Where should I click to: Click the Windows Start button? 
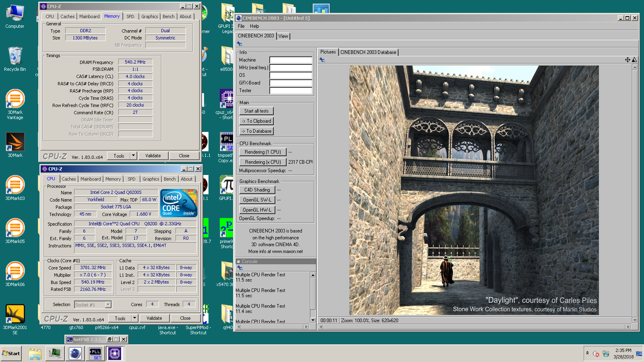[x=11, y=354]
